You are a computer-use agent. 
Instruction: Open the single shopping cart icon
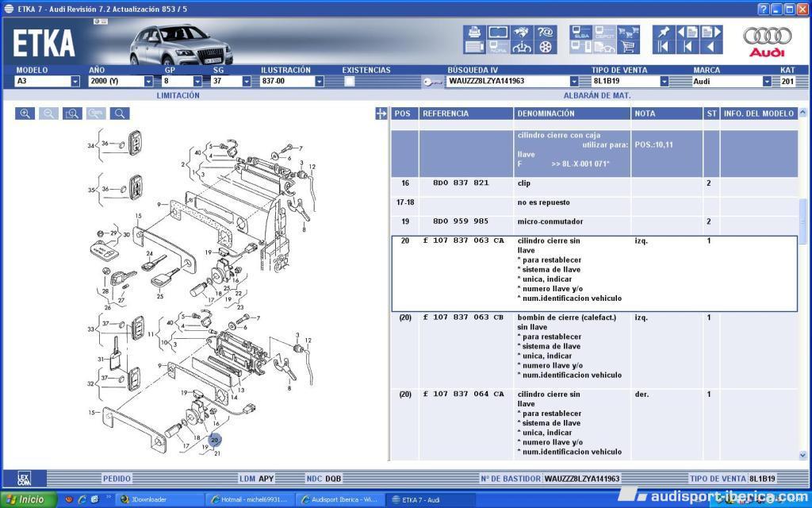tap(628, 47)
